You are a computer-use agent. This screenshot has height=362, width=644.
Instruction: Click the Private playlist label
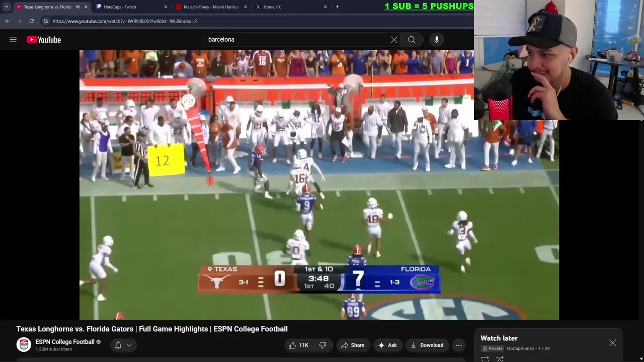[x=493, y=348]
